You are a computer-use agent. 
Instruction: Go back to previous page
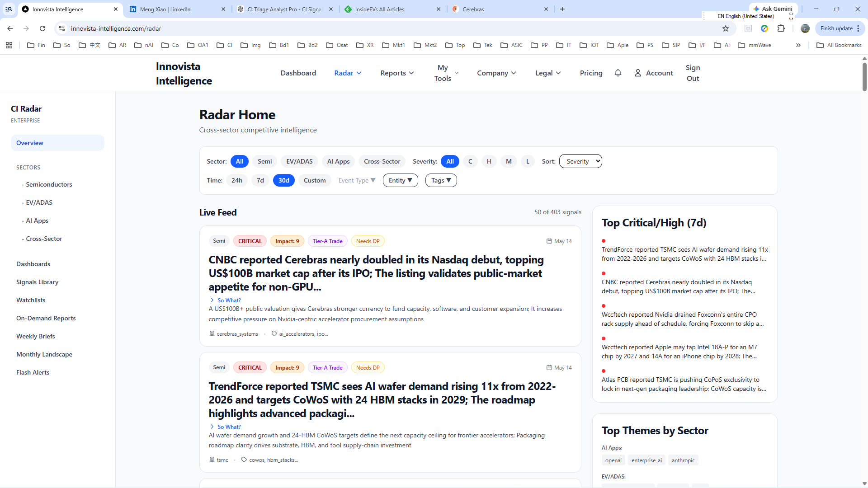tap(10, 28)
